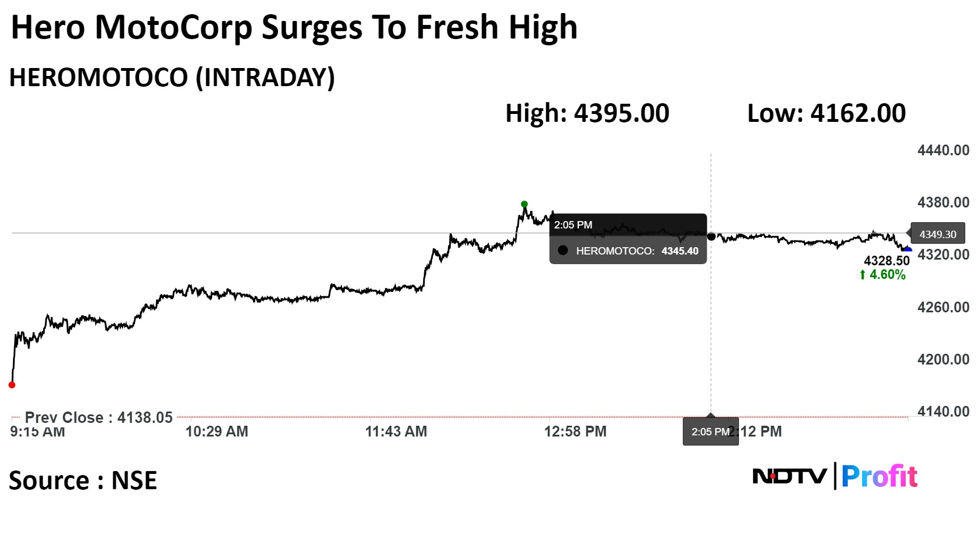This screenshot has width=980, height=551.
Task: Click the 10:29 AM time axis label
Action: click(x=217, y=432)
